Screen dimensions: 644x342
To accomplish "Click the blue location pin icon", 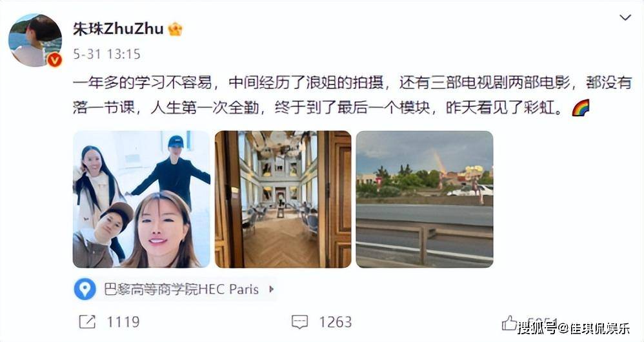I will pos(85,289).
